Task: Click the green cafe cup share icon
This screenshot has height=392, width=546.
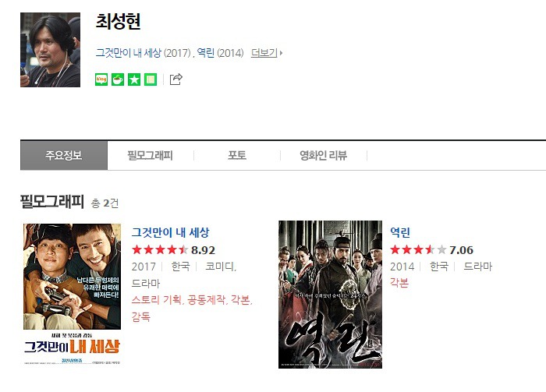Action: 118,79
